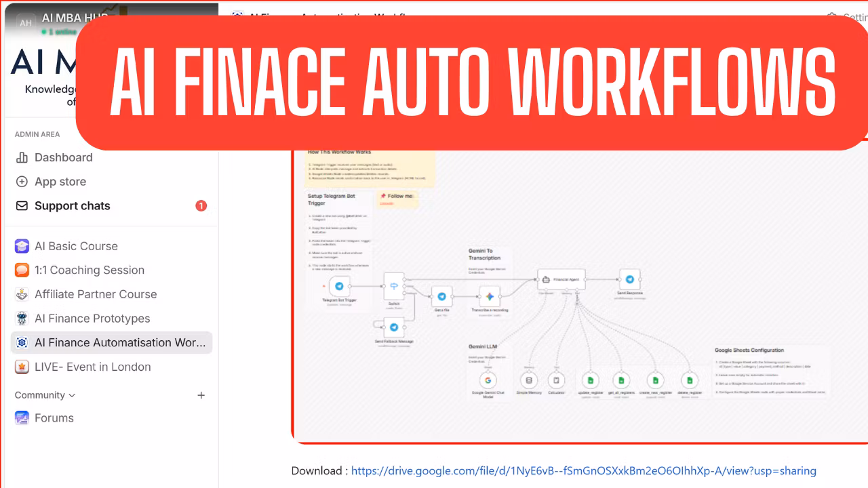Click the Forums icon in sidebar
The width and height of the screenshot is (868, 488).
(22, 418)
